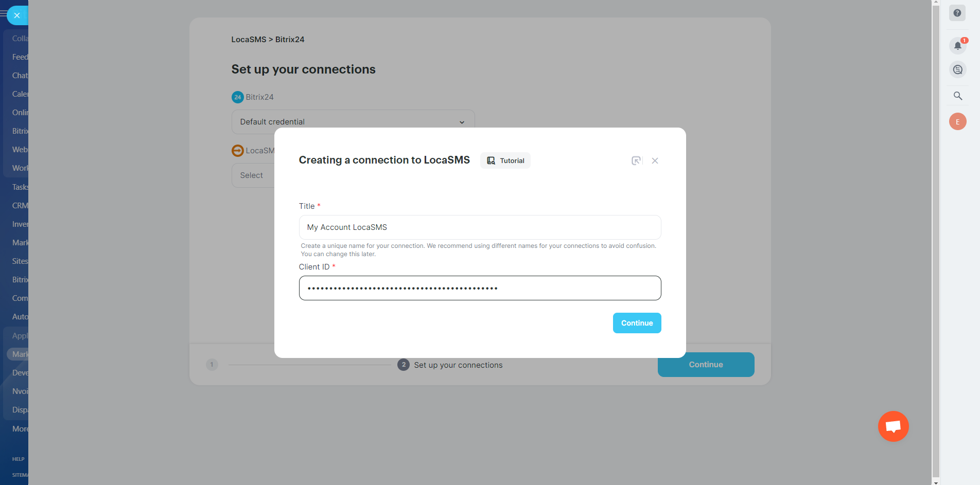The height and width of the screenshot is (485, 980).
Task: Click Continue in the connection dialog
Action: 637,323
